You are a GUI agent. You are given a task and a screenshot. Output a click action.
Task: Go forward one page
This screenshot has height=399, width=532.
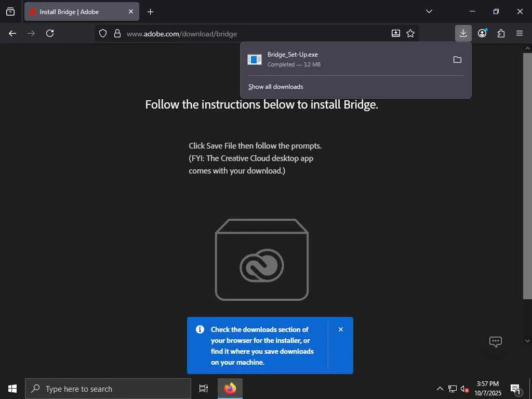(31, 33)
